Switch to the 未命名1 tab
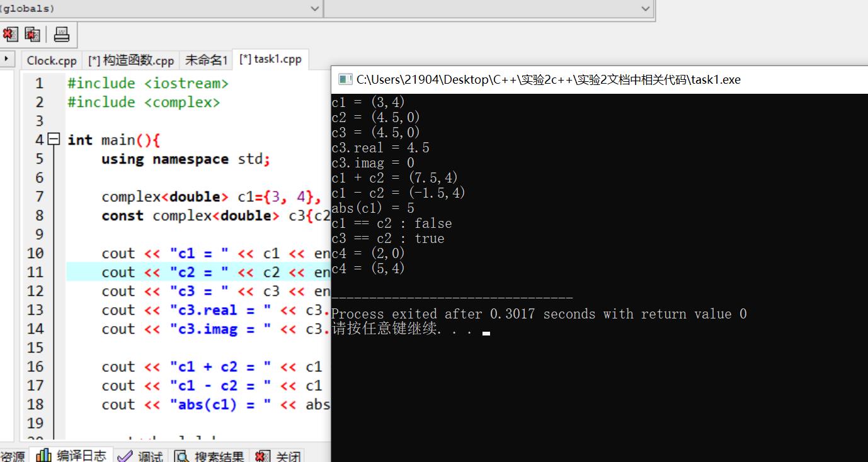The height and width of the screenshot is (462, 868). (206, 60)
